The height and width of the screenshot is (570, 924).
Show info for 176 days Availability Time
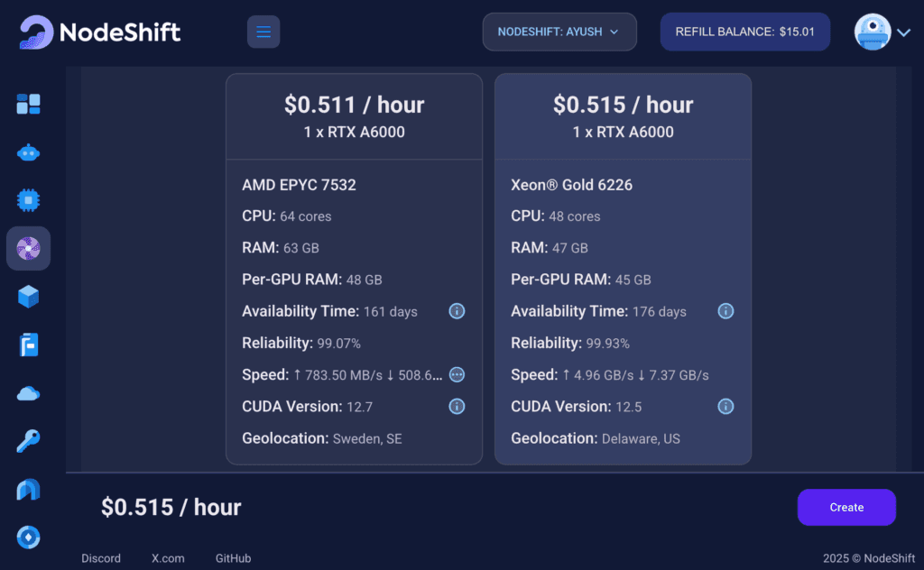point(725,311)
